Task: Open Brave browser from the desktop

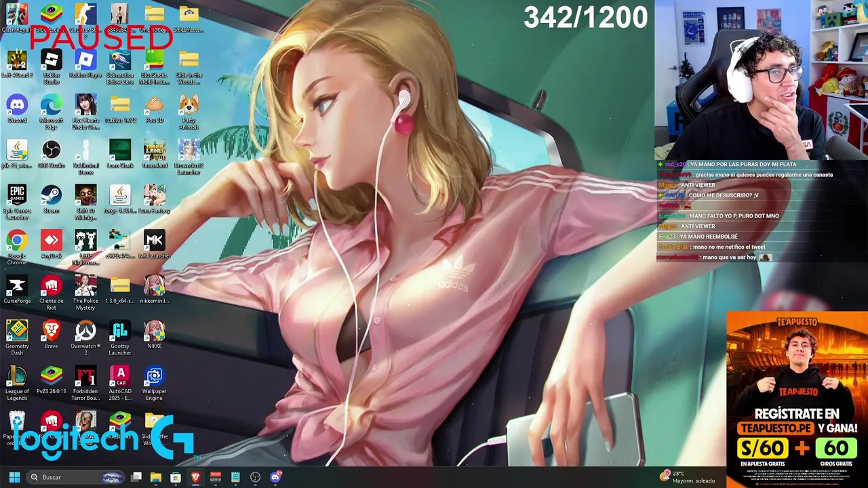Action: [52, 335]
